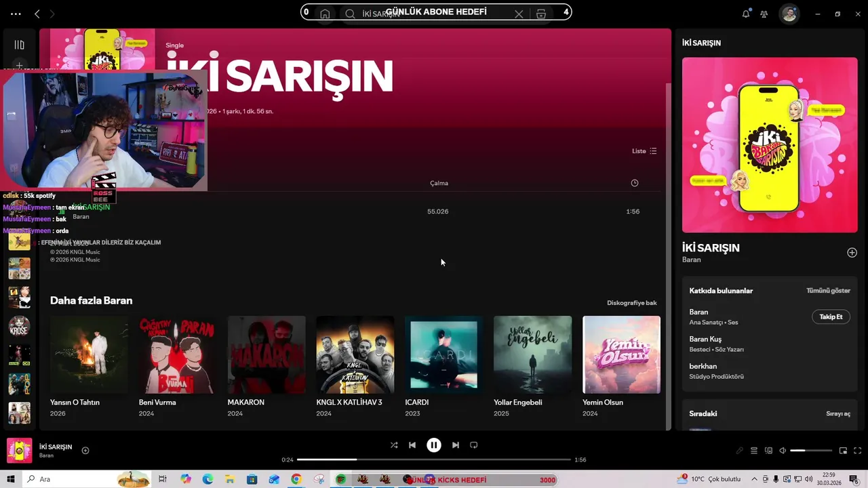Viewport: 868px width, 488px height.
Task: Select the Çalma column header
Action: point(439,183)
